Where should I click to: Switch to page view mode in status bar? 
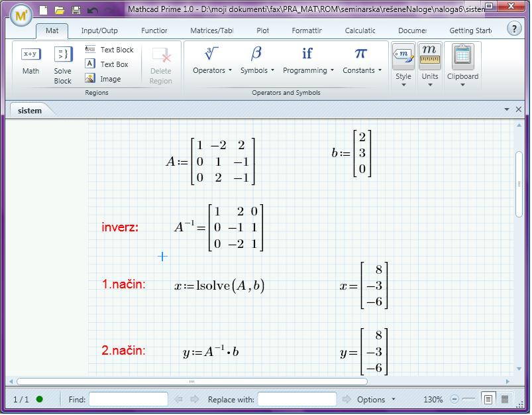[x=488, y=399]
